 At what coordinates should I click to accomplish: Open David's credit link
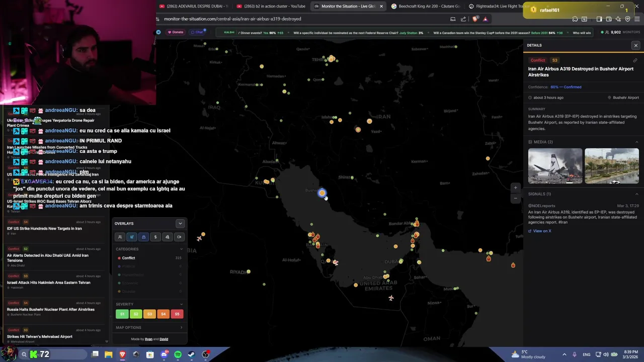pos(164,339)
